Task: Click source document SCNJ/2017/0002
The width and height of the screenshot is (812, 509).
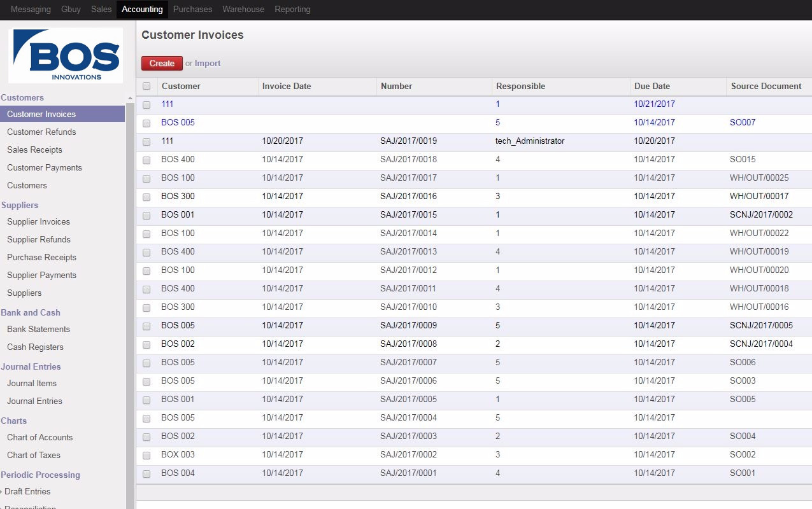Action: (x=761, y=214)
